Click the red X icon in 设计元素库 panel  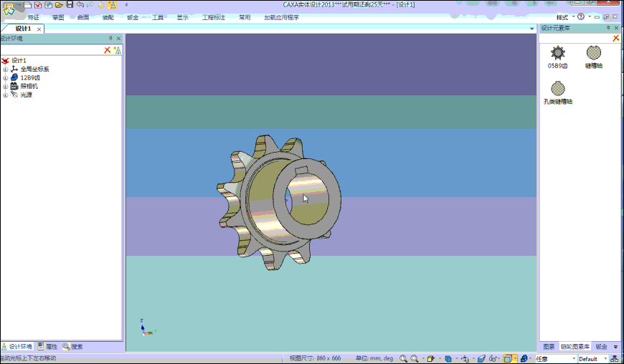click(x=615, y=38)
